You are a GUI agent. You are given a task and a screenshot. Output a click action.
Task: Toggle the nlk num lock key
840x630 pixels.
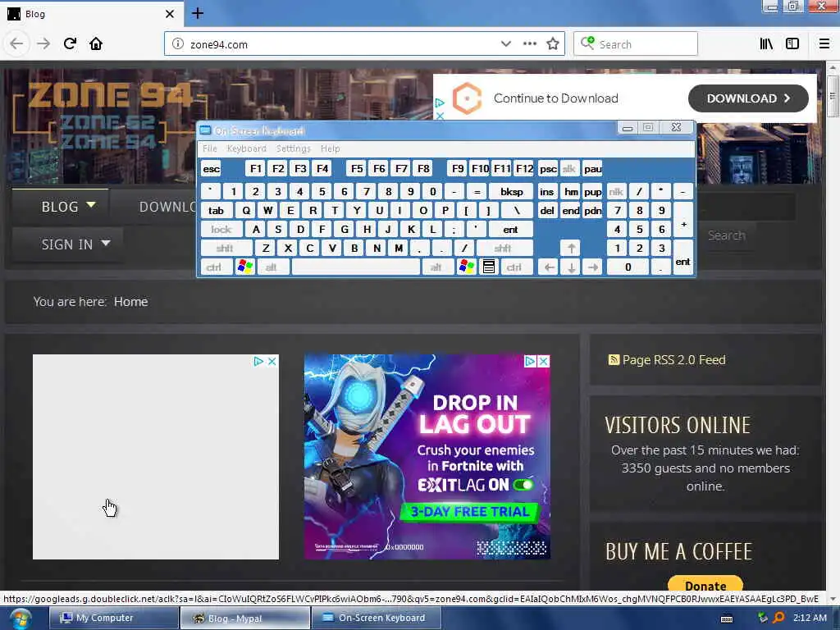616,191
